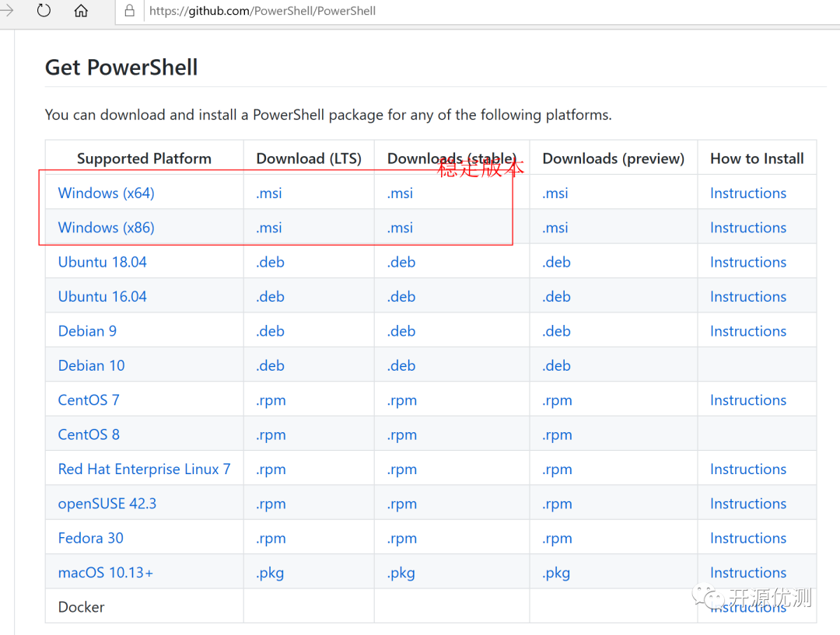The width and height of the screenshot is (840, 635).
Task: Download LTS .msi for Windows (x64)
Action: [x=269, y=194]
